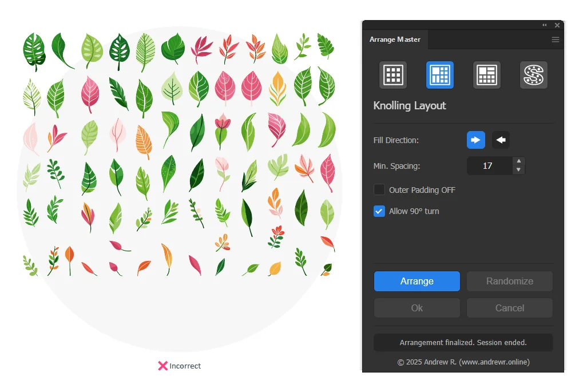Click the Ok button
This screenshot has height=392, width=583.
417,308
